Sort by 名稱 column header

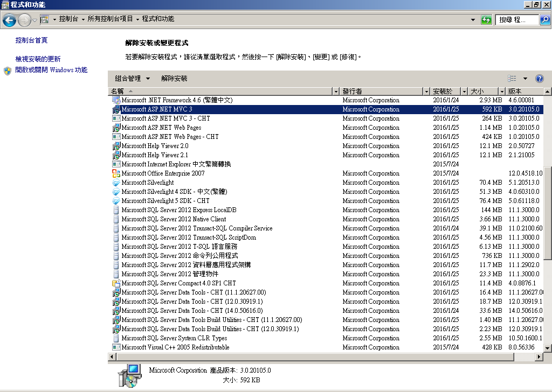(220, 92)
